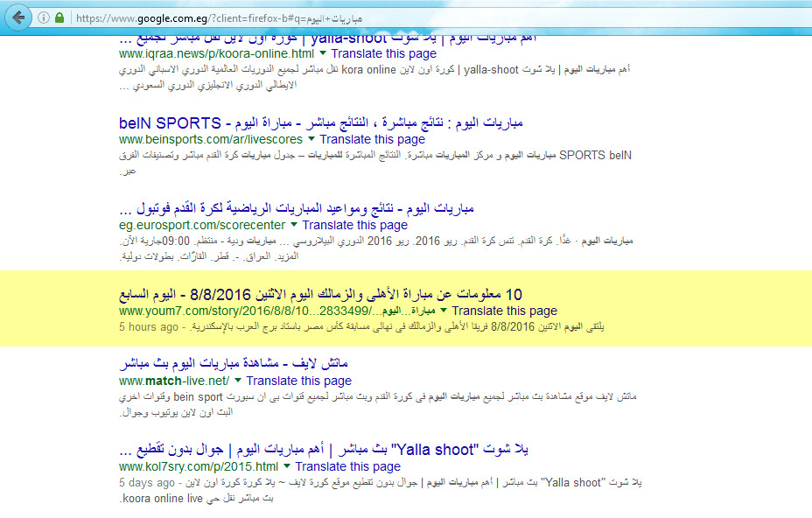Click the "5 days ago" timestamp text
Viewport: 812px width, 518px height.
[x=146, y=483]
